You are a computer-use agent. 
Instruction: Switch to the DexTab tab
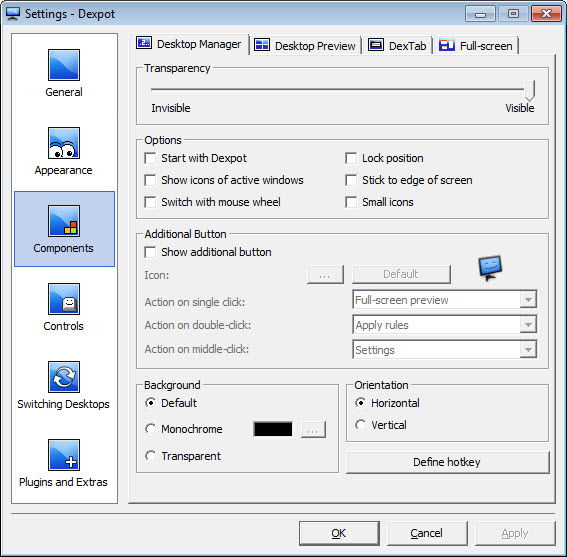coord(397,46)
